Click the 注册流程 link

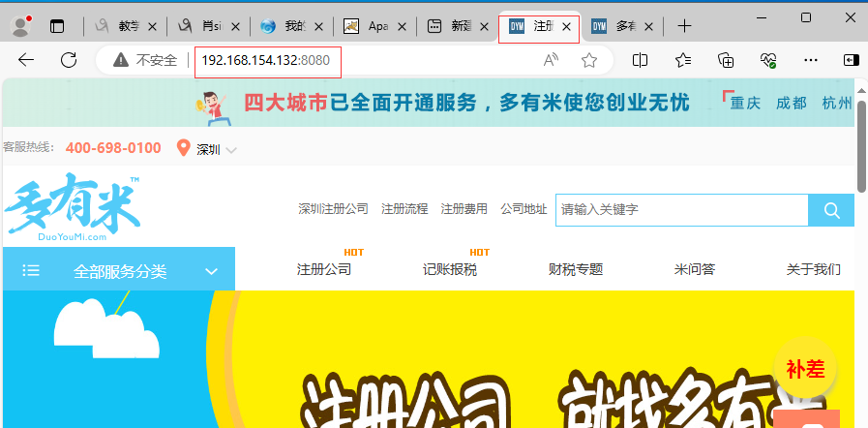pyautogui.click(x=404, y=209)
